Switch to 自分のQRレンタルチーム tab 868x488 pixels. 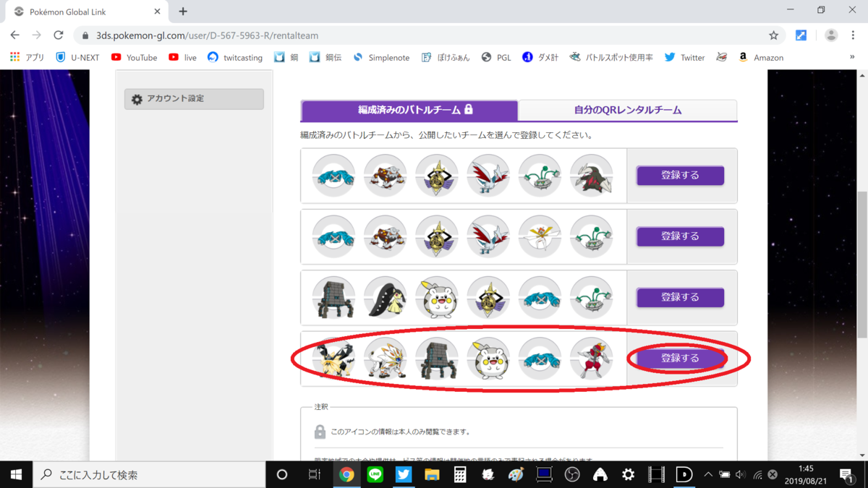pos(628,110)
